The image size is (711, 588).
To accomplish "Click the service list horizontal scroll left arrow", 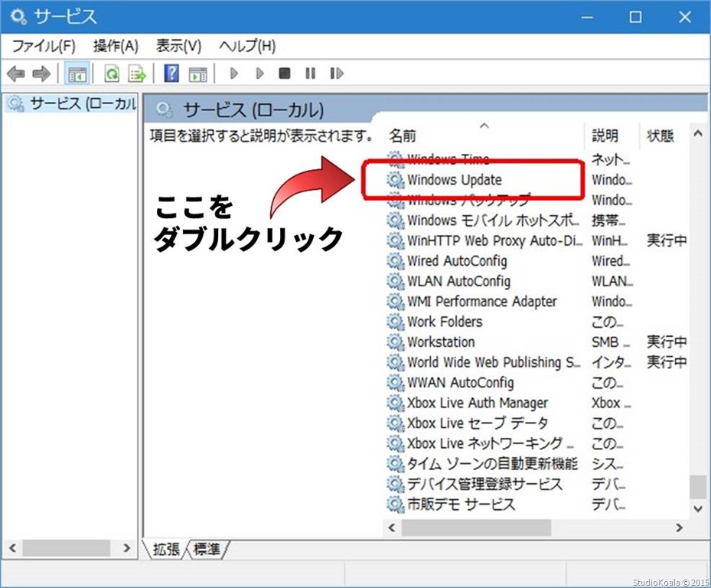I will (x=392, y=528).
